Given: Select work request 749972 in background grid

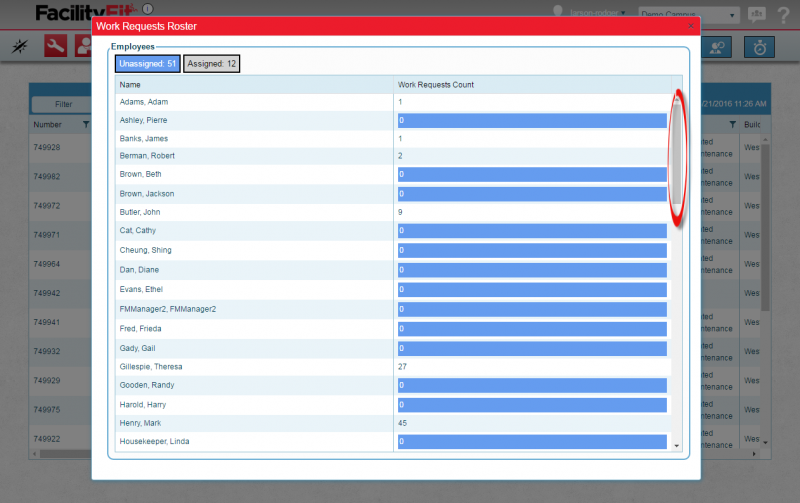Looking at the screenshot, I should pos(47,206).
